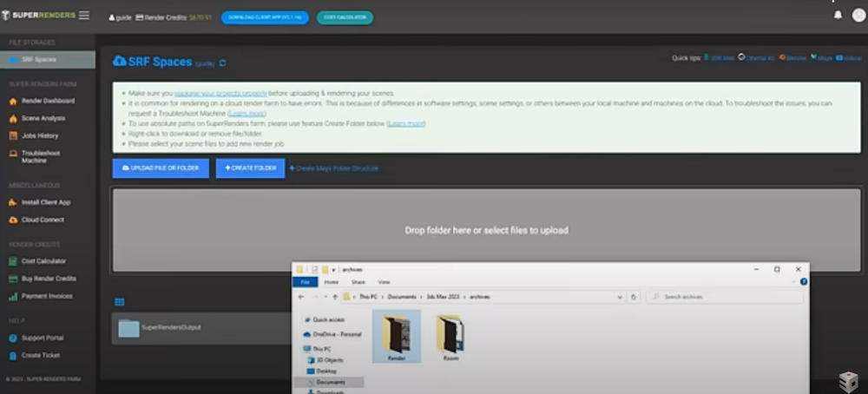Click the grid view icon above SuperRendersOutput

tap(120, 302)
